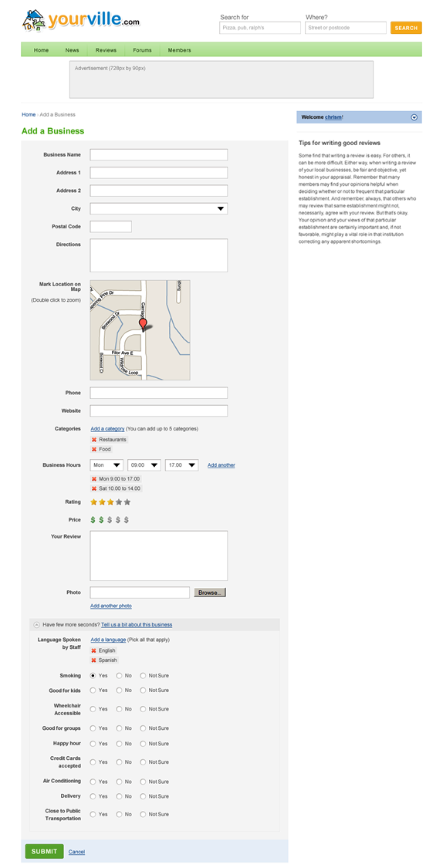Click the orange SEARCH button
The image size is (443, 868).
[x=406, y=28]
